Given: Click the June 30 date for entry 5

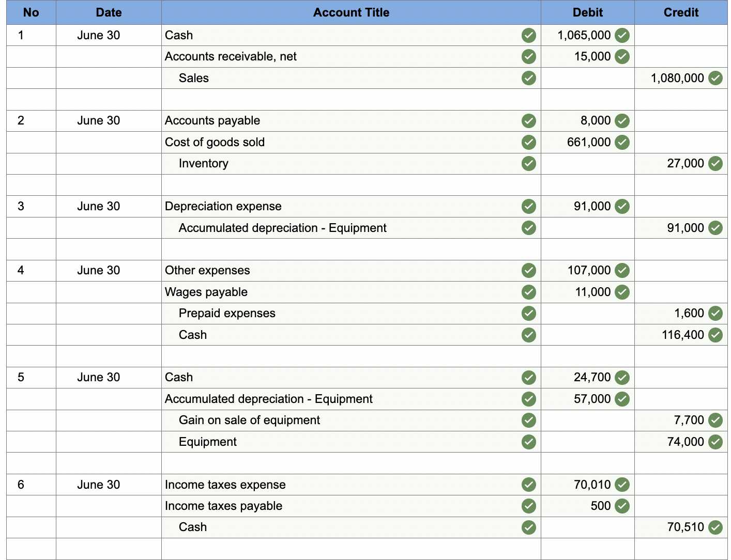Looking at the screenshot, I should [98, 377].
